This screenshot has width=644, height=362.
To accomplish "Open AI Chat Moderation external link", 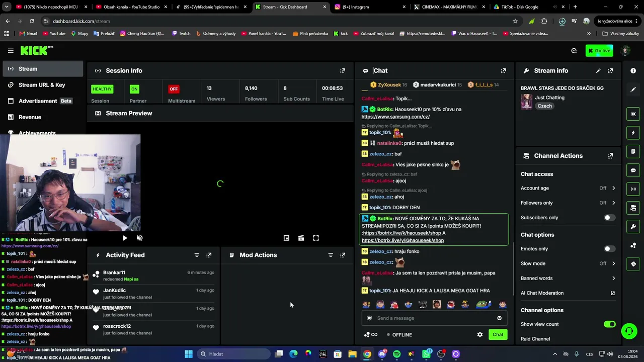I will coord(613,293).
